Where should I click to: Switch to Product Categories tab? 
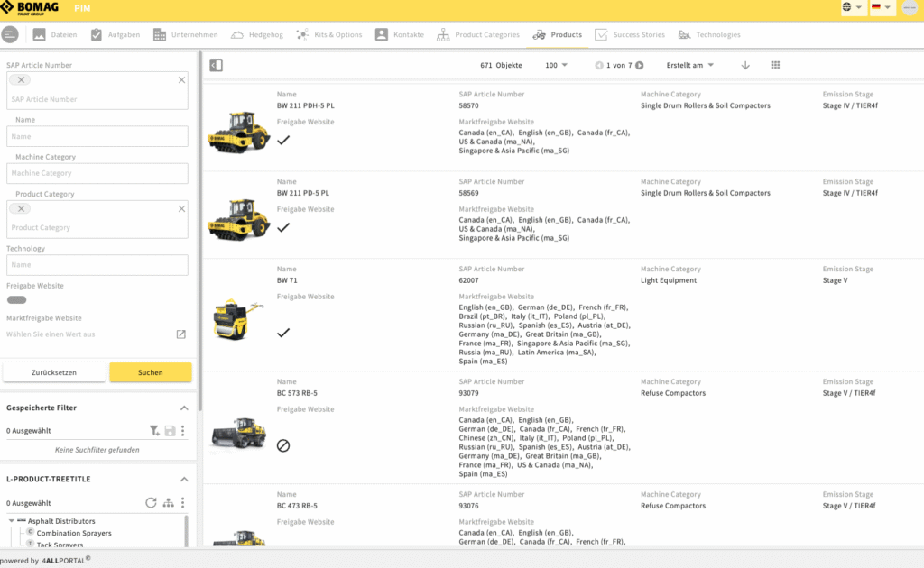click(478, 35)
